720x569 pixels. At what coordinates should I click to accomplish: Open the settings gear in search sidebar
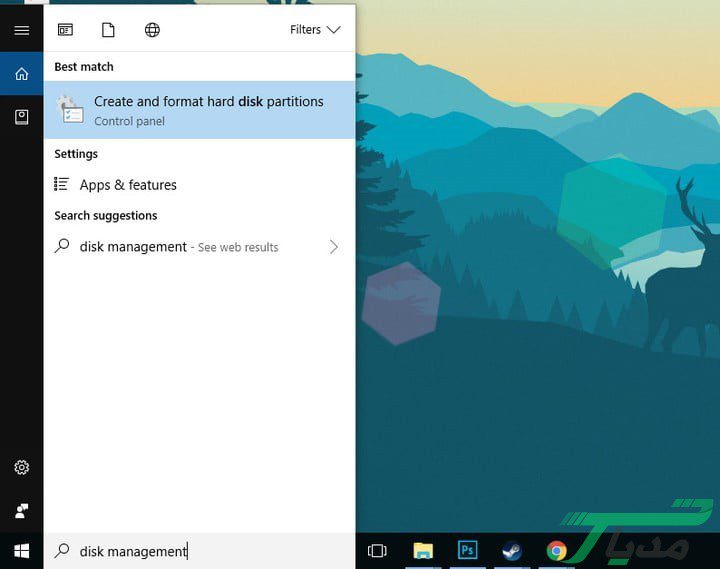(x=21, y=467)
